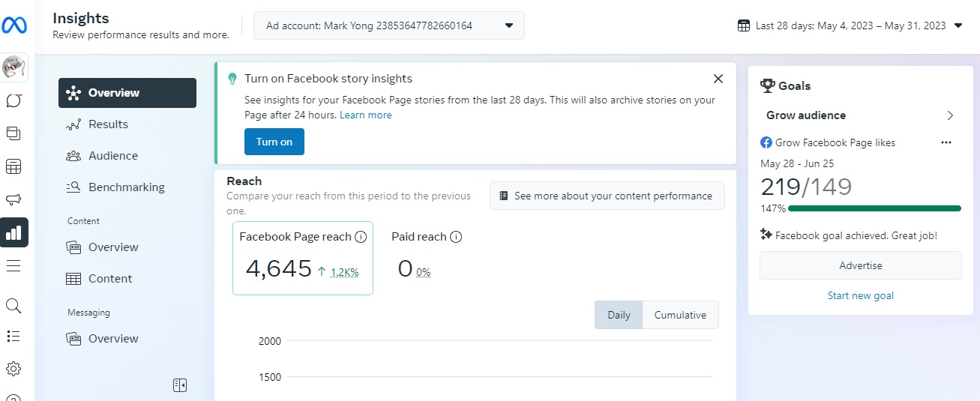This screenshot has height=401, width=980.
Task: Click the Meta logo icon
Action: click(x=14, y=25)
